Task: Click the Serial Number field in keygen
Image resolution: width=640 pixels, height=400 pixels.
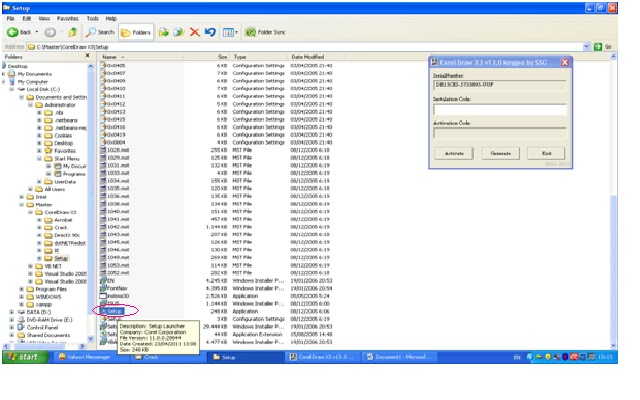Action: (x=500, y=85)
